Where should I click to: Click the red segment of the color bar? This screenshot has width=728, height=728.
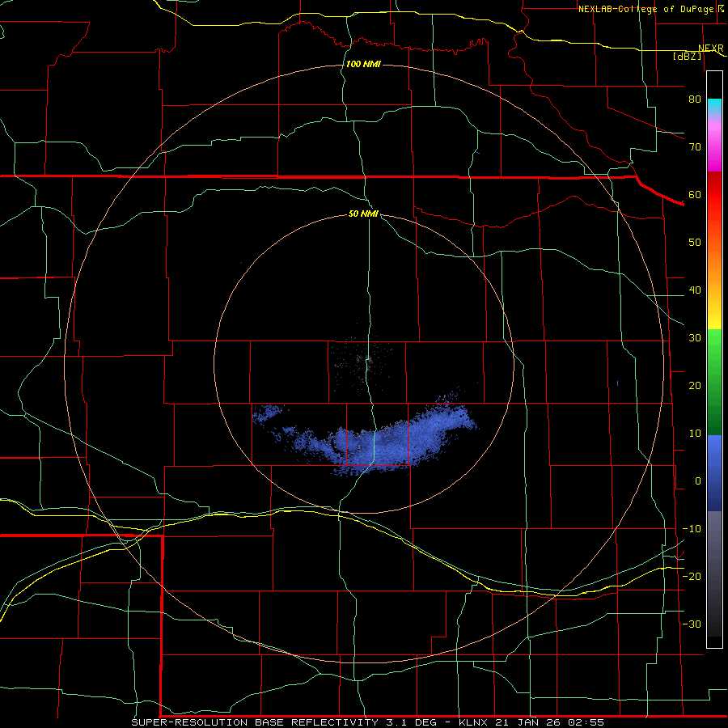714,195
